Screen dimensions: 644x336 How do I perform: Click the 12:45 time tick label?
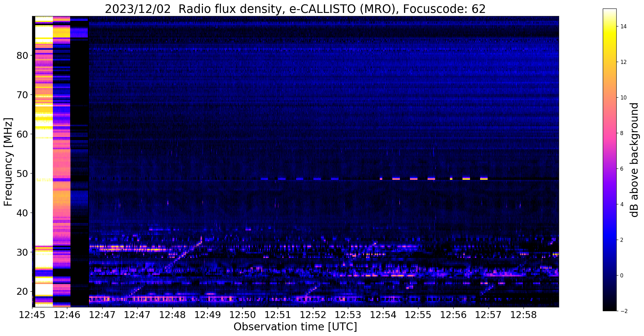point(32,315)
